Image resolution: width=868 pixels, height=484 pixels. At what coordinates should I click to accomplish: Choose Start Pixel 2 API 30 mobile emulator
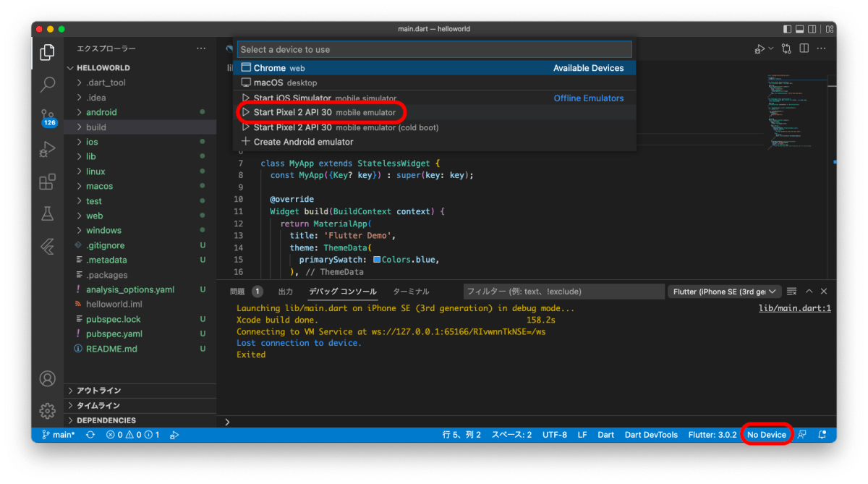(435, 112)
